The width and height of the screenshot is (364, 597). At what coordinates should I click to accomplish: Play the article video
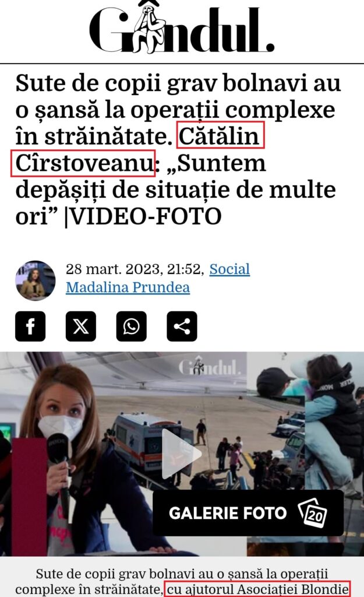(181, 454)
